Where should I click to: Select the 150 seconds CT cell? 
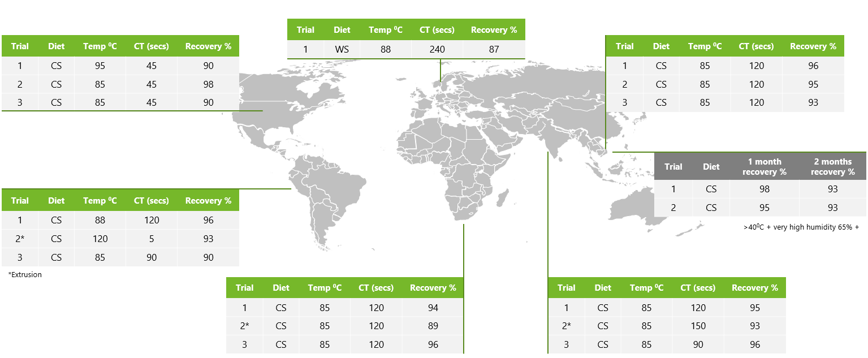click(x=698, y=326)
